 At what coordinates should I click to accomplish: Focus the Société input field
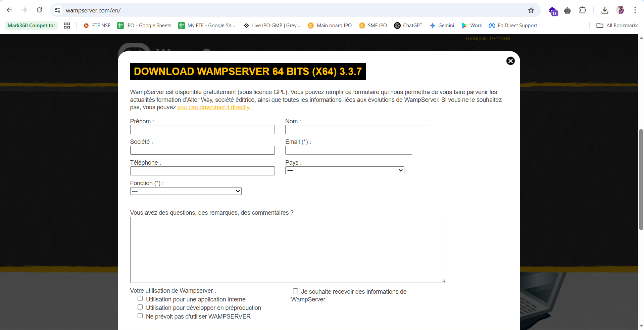click(x=202, y=150)
